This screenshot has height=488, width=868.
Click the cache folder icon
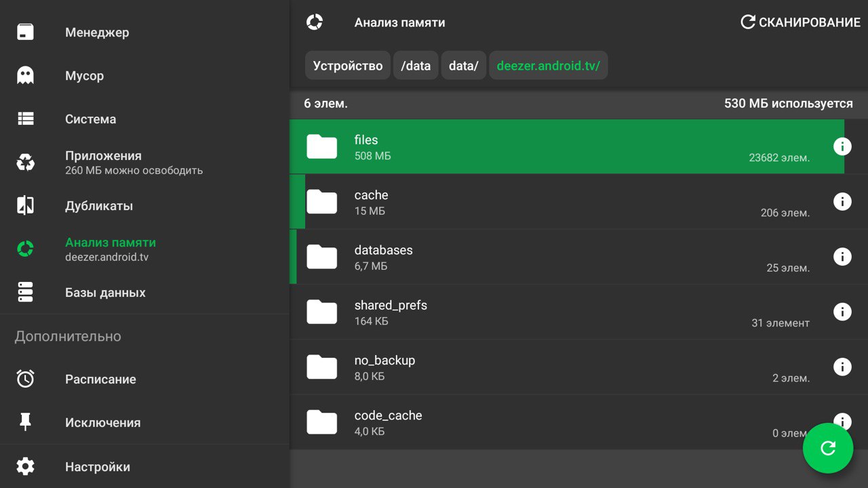click(x=321, y=201)
